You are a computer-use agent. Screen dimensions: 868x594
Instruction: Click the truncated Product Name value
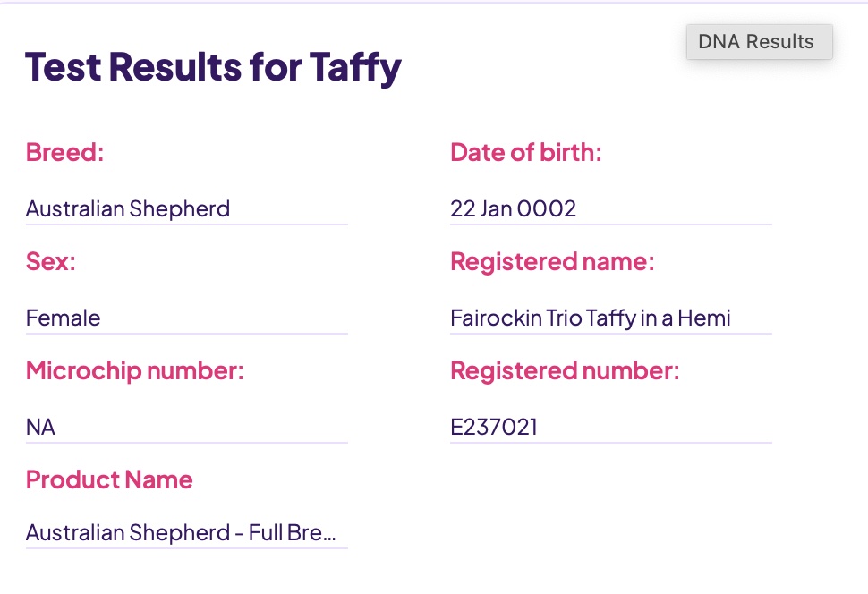179,532
